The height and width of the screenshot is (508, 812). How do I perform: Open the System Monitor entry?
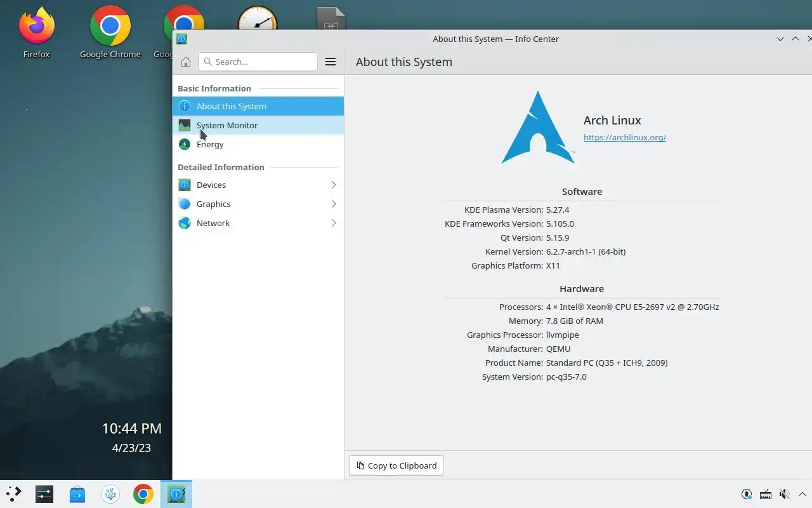click(x=258, y=125)
